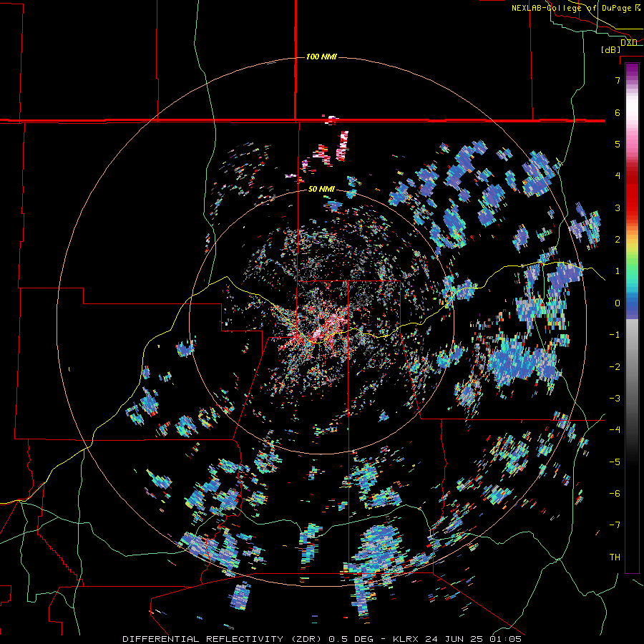644x644 pixels.
Task: Click the '24 JUN 25' date text
Action: point(456,639)
